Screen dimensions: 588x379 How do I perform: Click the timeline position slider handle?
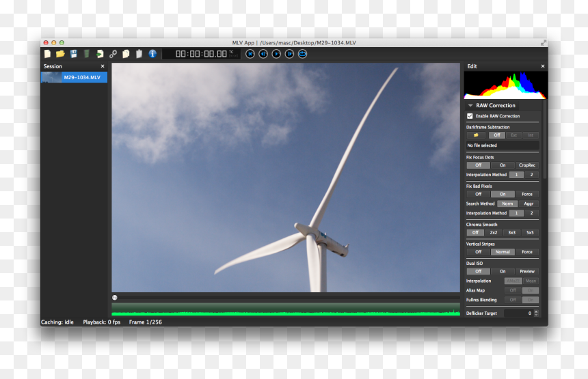(x=115, y=298)
